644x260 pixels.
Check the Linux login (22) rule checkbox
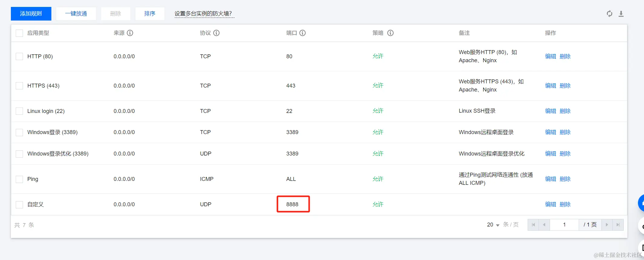pos(19,111)
